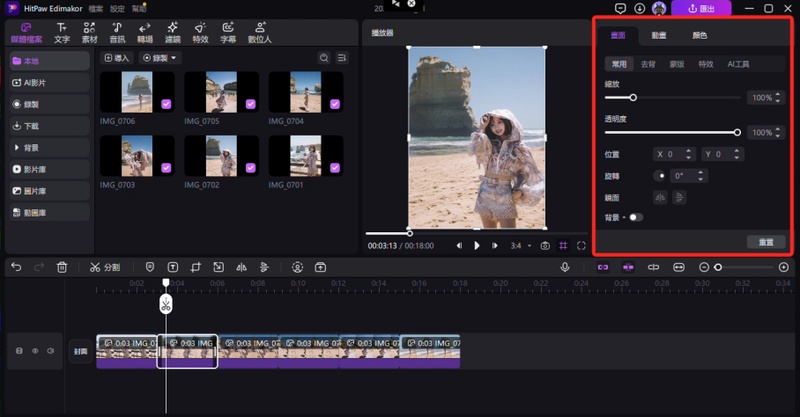Select the 蒙版 mask subtab
Image resolution: width=800 pixels, height=417 pixels.
pos(677,64)
